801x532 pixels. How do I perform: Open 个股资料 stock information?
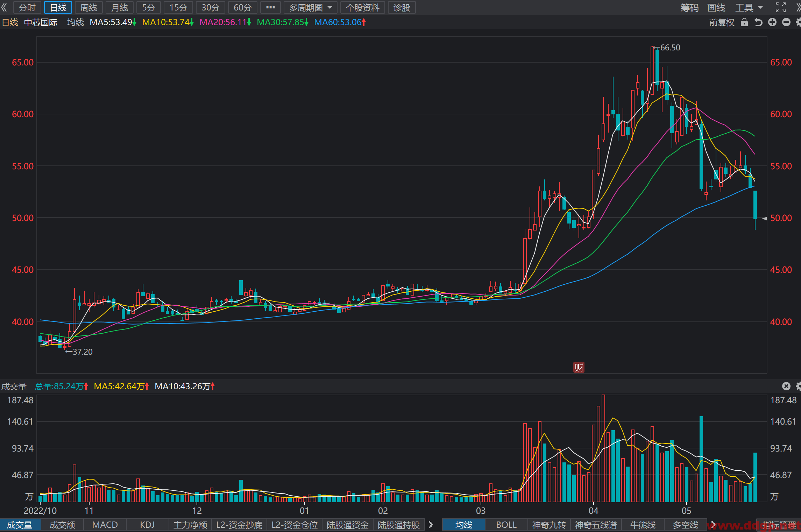click(363, 7)
